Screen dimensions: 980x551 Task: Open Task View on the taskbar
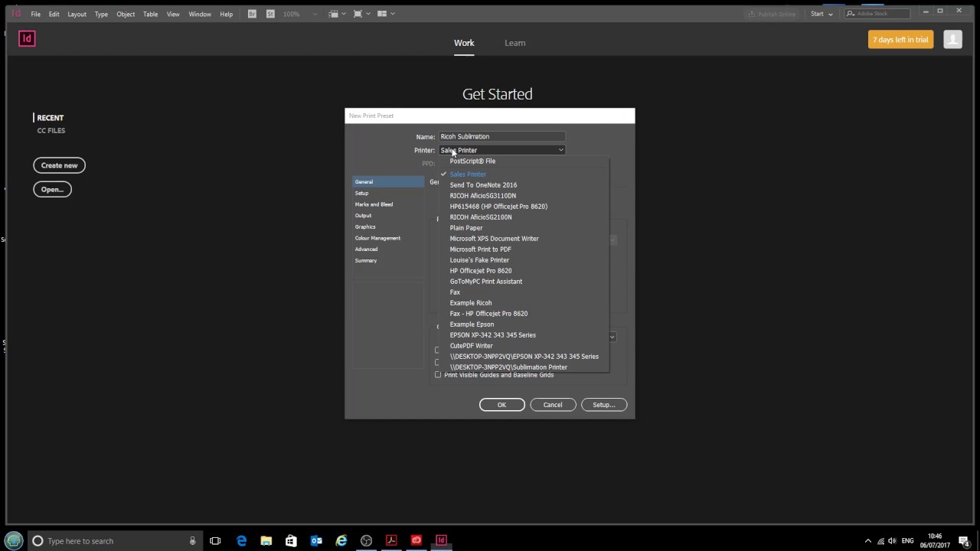(x=215, y=541)
